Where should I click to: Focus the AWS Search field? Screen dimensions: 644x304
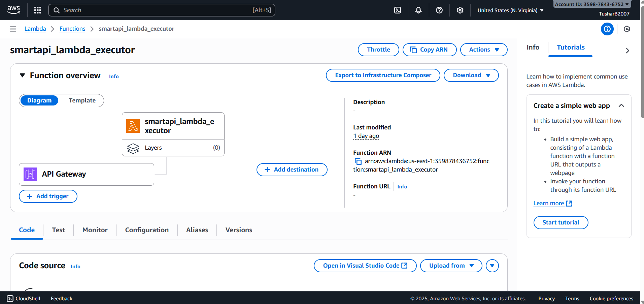(x=162, y=10)
